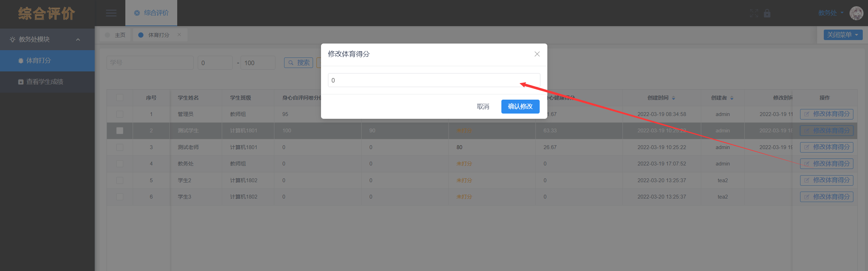Viewport: 868px width, 271px height.
Task: Toggle the fullscreen icon in header
Action: click(x=754, y=13)
